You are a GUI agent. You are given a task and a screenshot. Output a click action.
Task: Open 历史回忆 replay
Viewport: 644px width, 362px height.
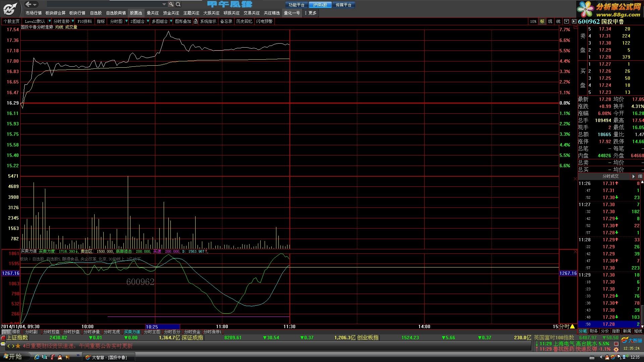[244, 21]
